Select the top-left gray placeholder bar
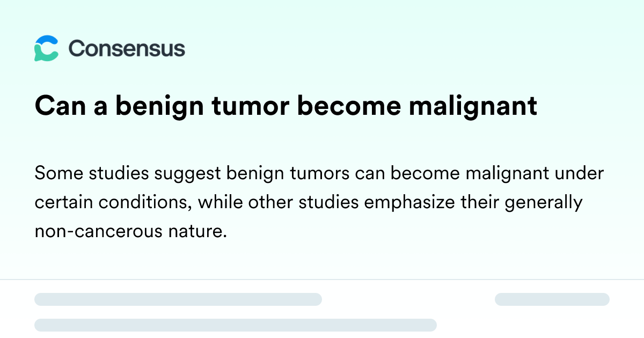Screen dimensions: 644x338 [178, 299]
